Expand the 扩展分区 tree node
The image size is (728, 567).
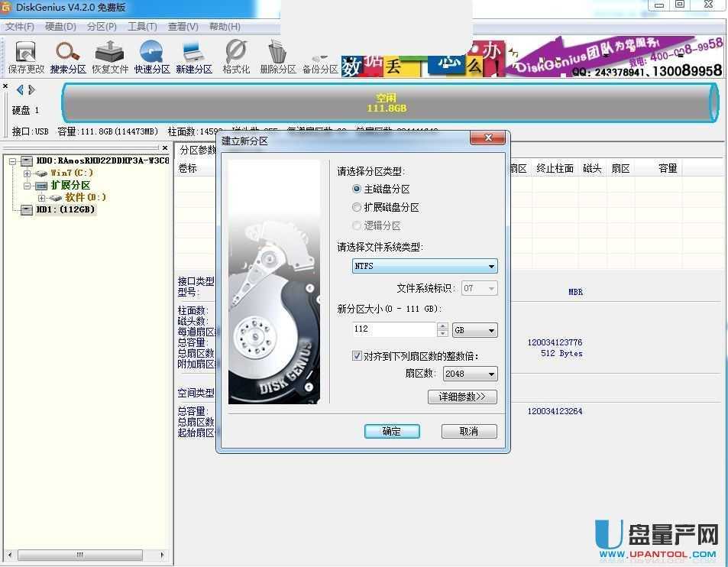[x=25, y=186]
